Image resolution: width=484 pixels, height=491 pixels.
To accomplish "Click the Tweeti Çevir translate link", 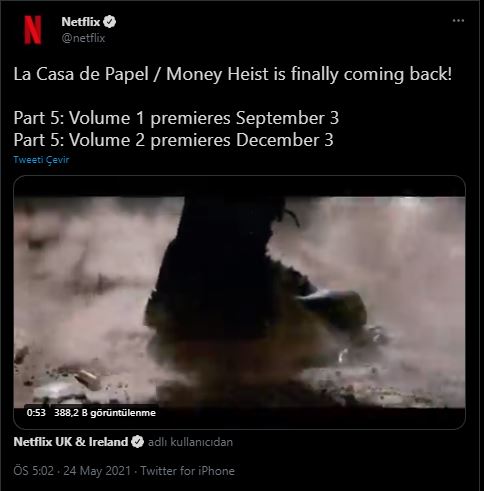I will 41,160.
